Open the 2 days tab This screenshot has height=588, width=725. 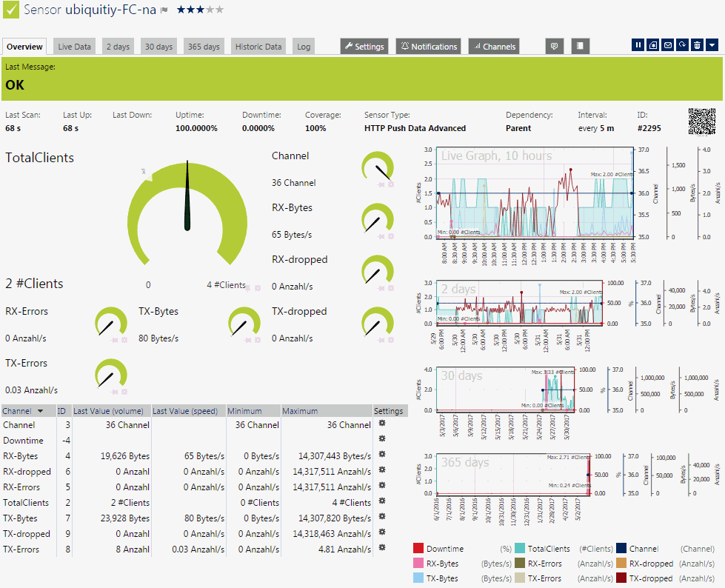(x=118, y=47)
